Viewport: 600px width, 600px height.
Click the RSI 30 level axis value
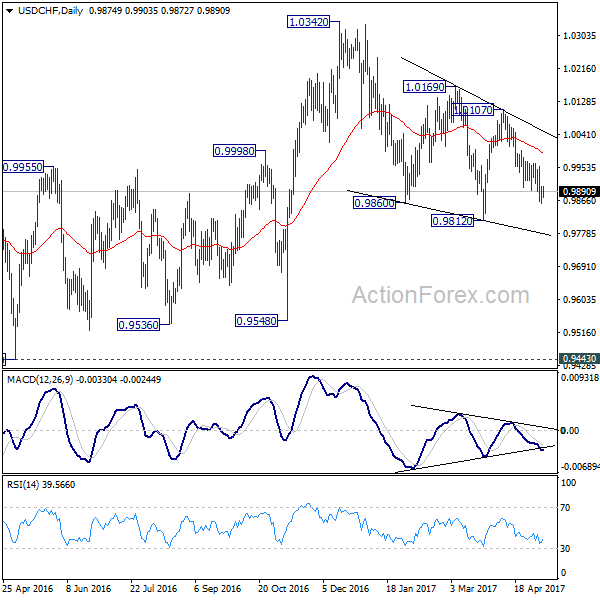point(565,548)
